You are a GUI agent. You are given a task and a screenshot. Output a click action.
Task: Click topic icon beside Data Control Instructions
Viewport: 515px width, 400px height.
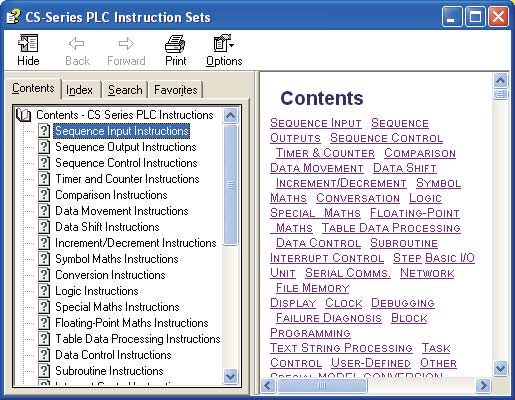pos(44,355)
